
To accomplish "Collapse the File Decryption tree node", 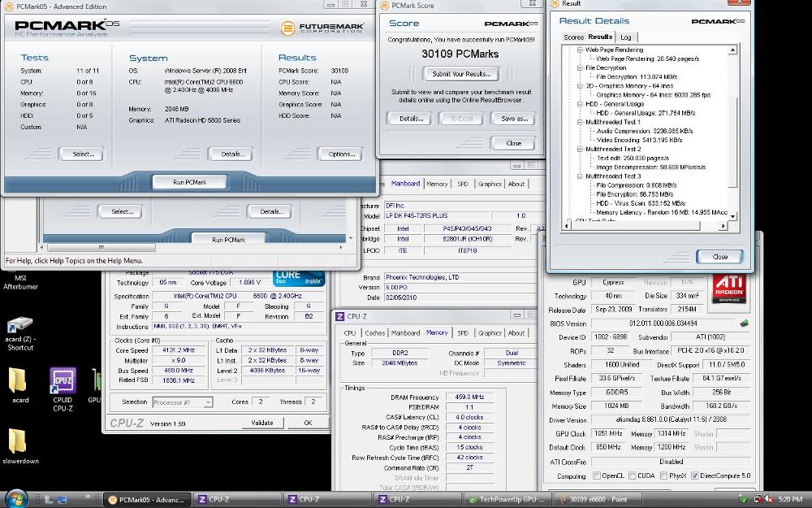I will click(x=580, y=68).
